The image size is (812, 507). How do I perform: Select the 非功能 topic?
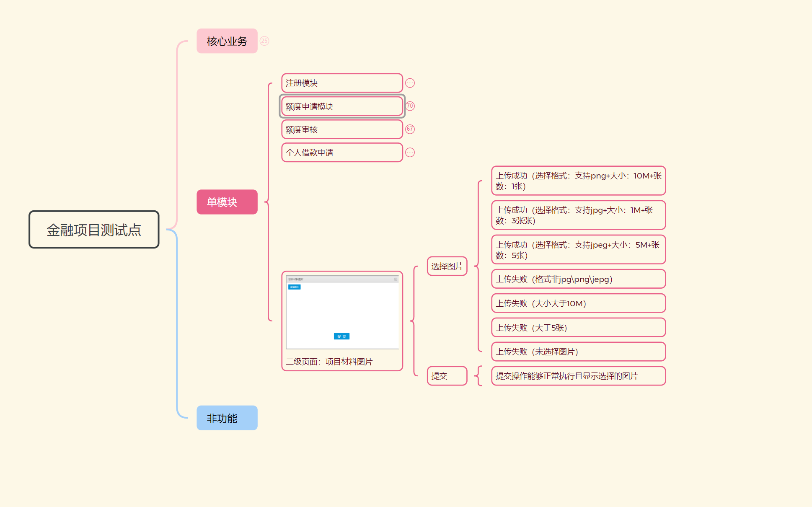point(227,418)
